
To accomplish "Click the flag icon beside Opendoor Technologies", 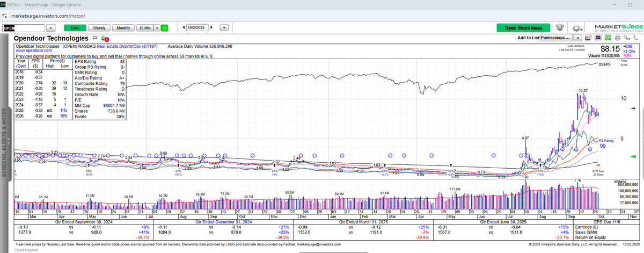I will 94,39.
